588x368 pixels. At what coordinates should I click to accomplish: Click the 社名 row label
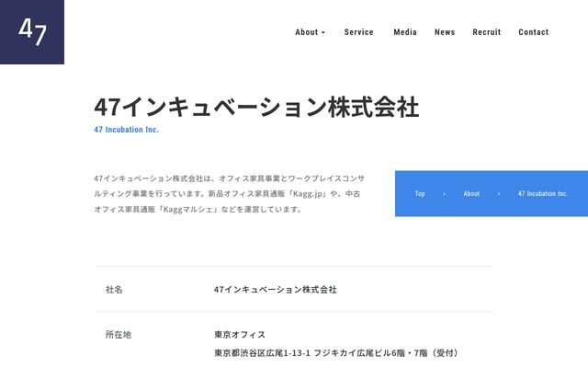pos(114,290)
